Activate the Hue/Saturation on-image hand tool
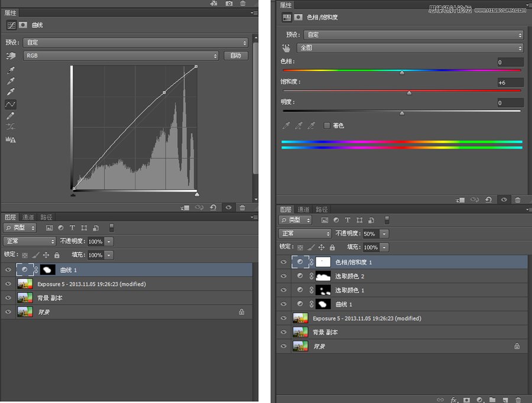Image resolution: width=532 pixels, height=403 pixels. point(287,49)
